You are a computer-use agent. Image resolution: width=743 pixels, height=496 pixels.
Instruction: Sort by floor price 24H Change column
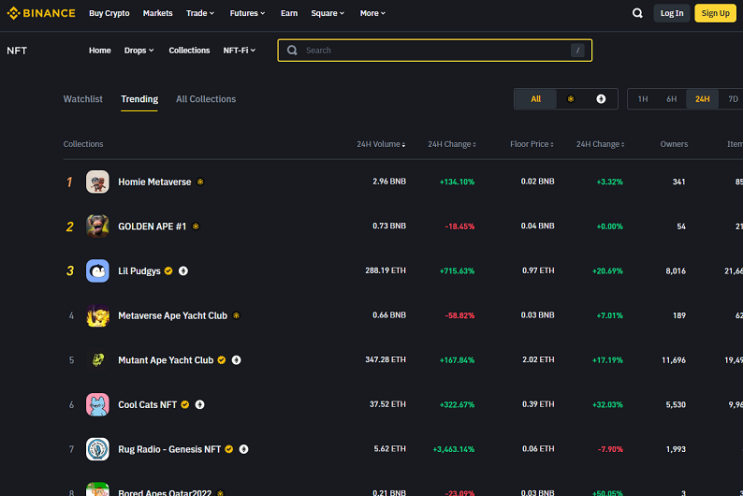pyautogui.click(x=600, y=144)
